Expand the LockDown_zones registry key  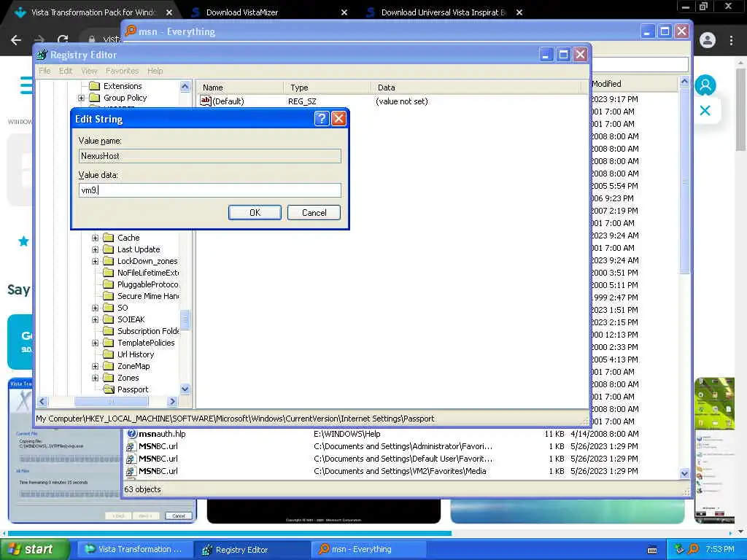point(96,261)
